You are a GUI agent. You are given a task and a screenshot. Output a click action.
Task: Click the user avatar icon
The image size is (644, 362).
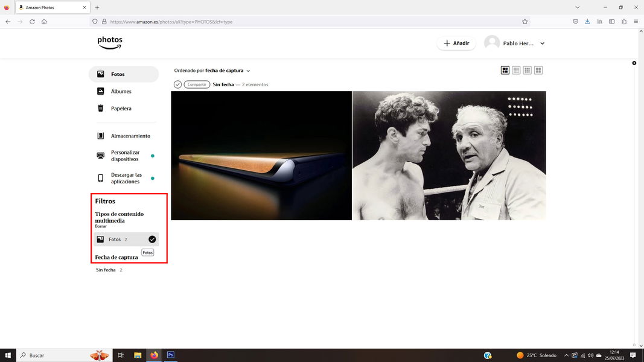[x=492, y=43]
